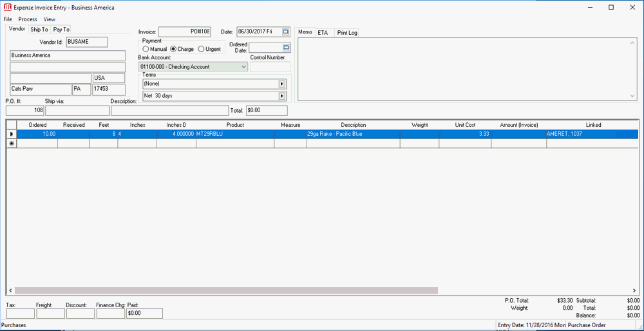Click the second vendor address line field
Viewport: 644px width, 331px height.
pos(68,67)
